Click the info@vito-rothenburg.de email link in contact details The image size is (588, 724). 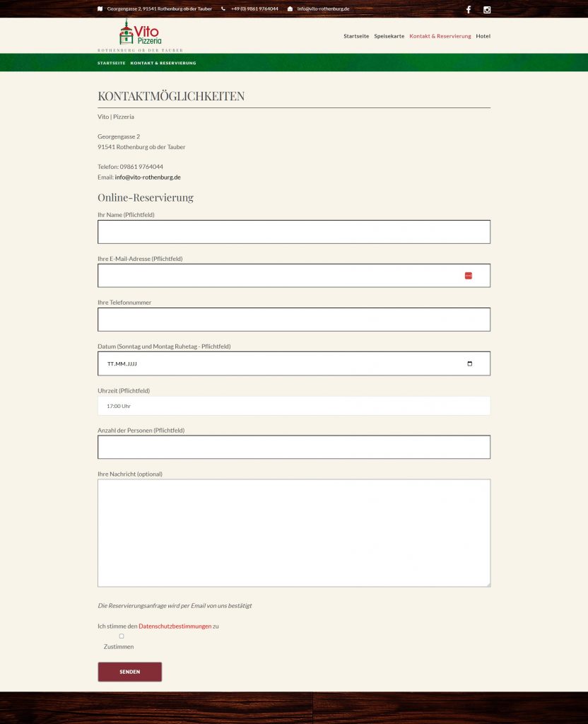[x=148, y=177]
